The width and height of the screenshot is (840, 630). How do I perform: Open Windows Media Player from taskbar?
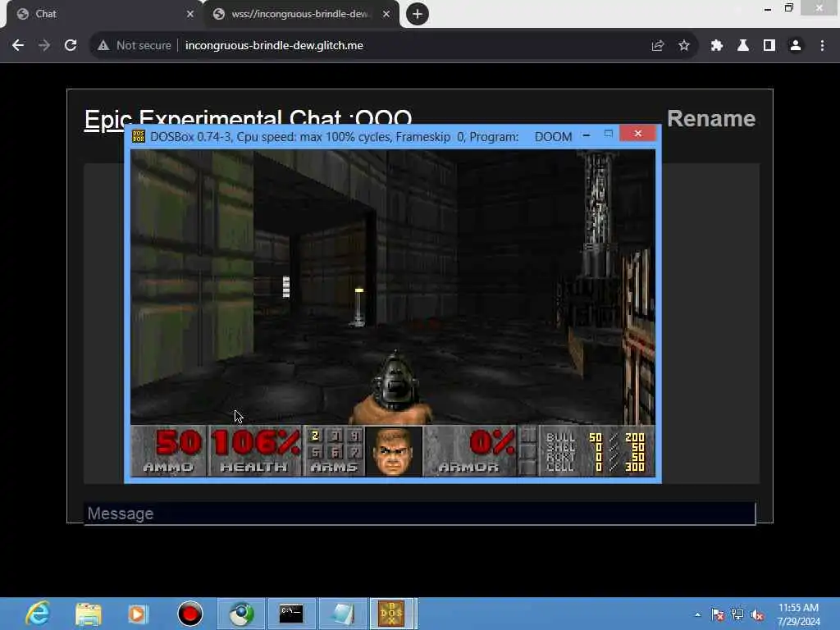pyautogui.click(x=138, y=614)
